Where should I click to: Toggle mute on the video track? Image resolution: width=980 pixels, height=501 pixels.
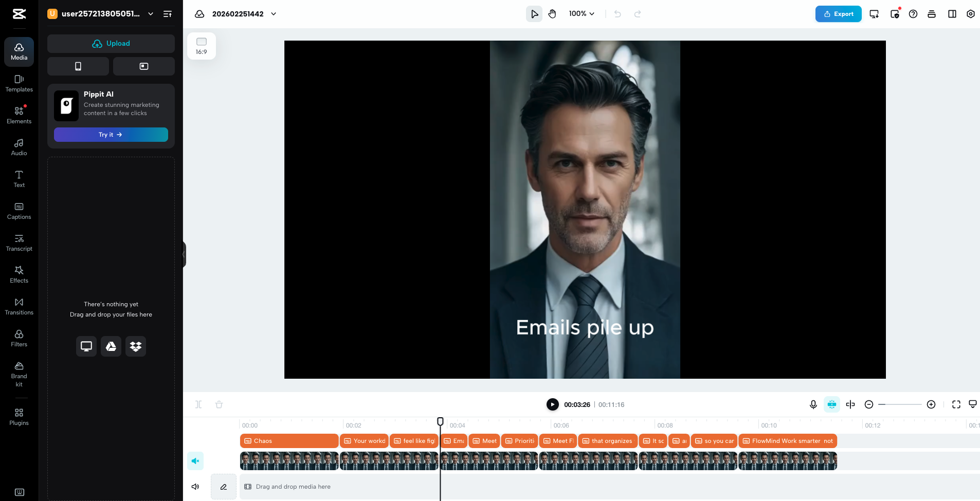(195, 460)
